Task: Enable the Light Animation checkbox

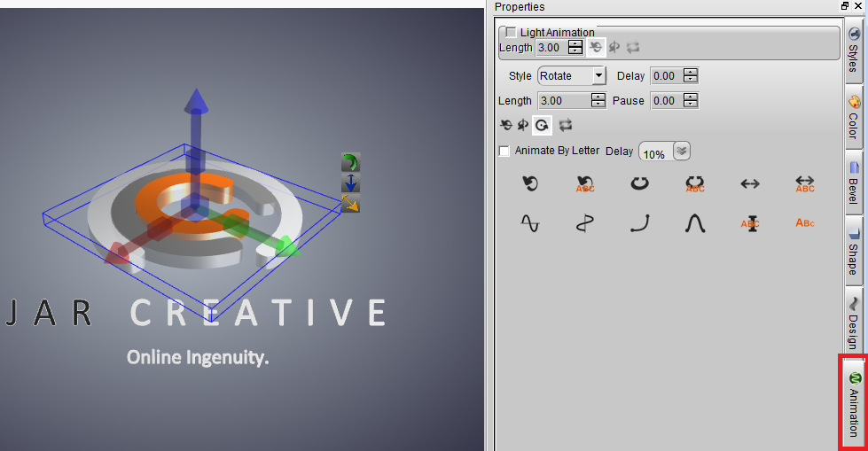Action: click(x=511, y=32)
